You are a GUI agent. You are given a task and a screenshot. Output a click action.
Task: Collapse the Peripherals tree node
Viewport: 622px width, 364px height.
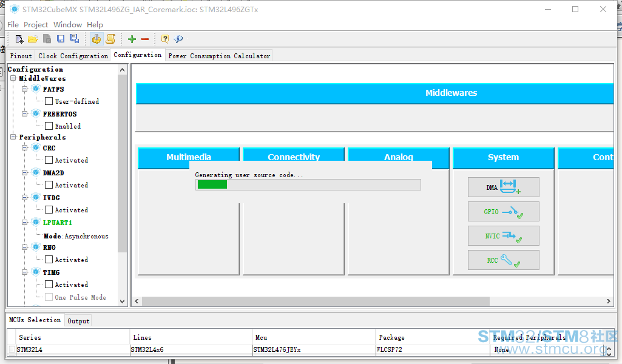coord(13,136)
